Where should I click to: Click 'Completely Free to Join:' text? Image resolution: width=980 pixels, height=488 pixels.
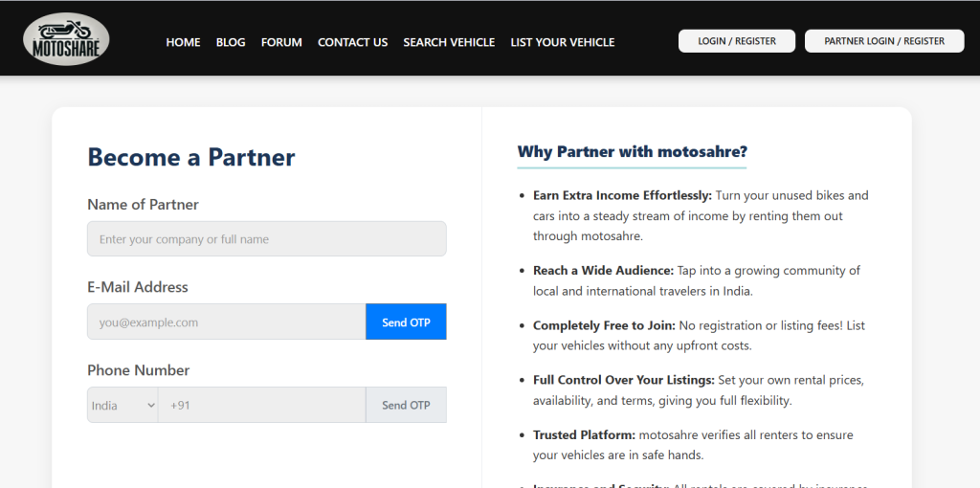tap(605, 325)
